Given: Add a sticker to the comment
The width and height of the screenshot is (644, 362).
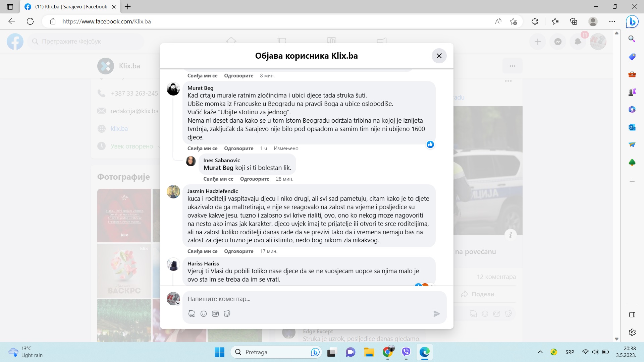Looking at the screenshot, I should [227, 314].
